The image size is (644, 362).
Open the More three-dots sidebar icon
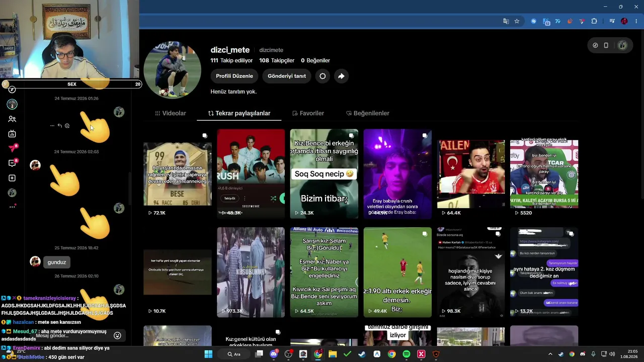[12, 207]
